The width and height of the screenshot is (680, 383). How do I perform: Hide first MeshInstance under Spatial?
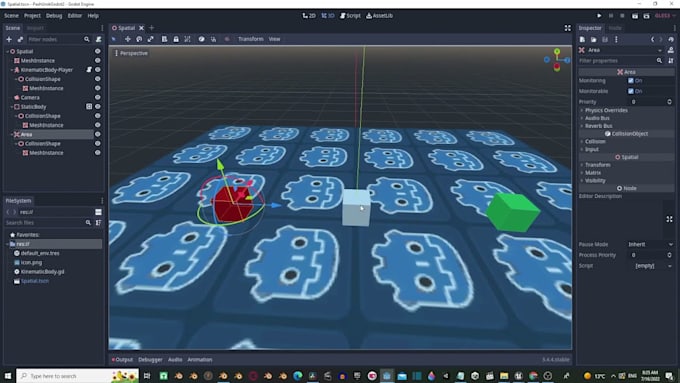point(98,60)
